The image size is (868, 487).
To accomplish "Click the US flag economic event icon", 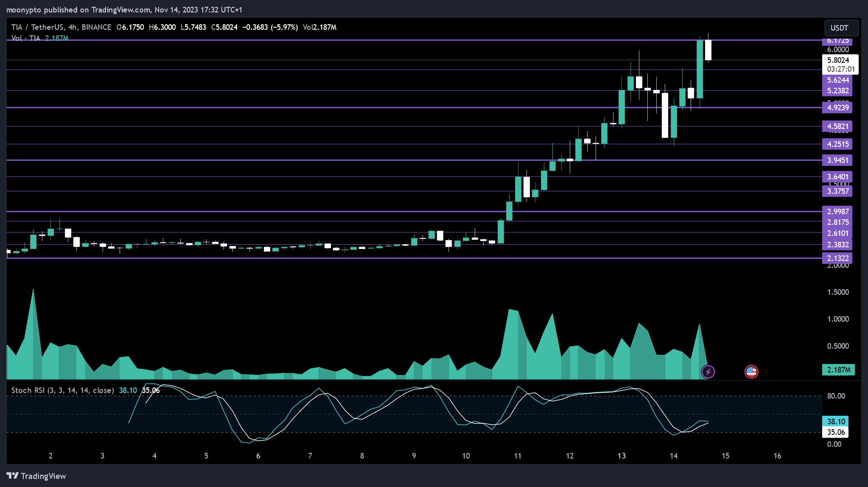I will 751,372.
